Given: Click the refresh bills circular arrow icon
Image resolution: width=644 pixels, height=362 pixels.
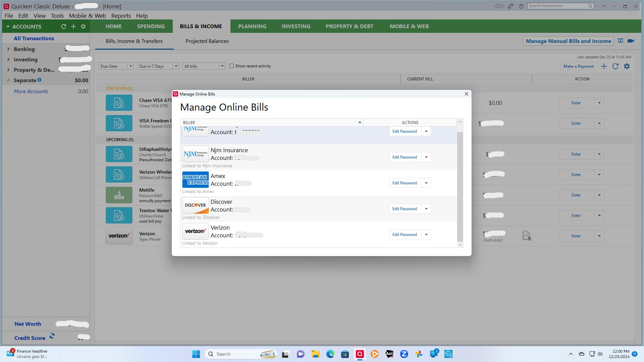Looking at the screenshot, I should click(615, 66).
